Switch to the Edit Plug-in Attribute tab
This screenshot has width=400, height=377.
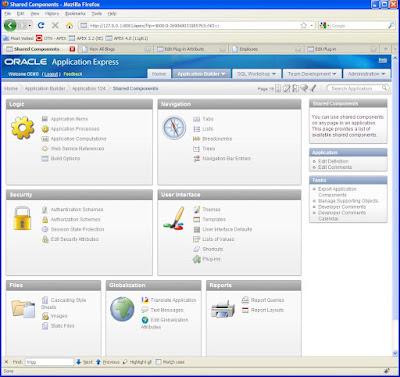click(192, 49)
